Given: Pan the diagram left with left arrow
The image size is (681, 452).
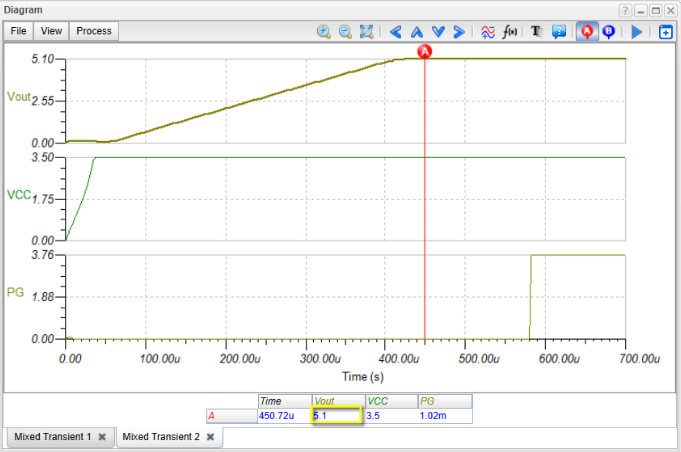Looking at the screenshot, I should 395,32.
